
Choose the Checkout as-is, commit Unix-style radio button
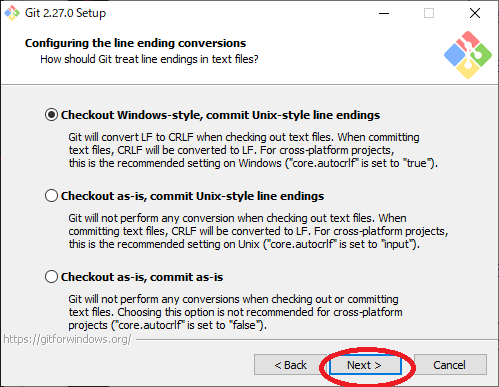[51, 196]
